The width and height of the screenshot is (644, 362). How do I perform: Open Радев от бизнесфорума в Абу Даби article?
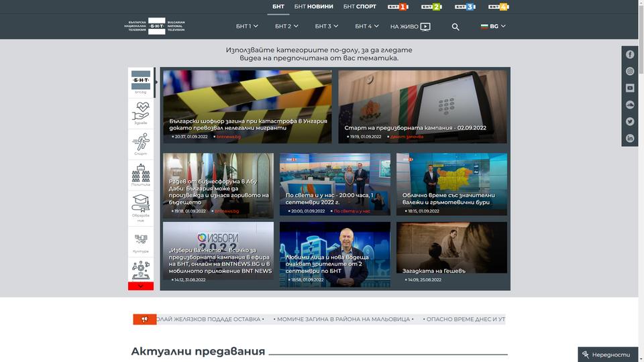click(218, 186)
